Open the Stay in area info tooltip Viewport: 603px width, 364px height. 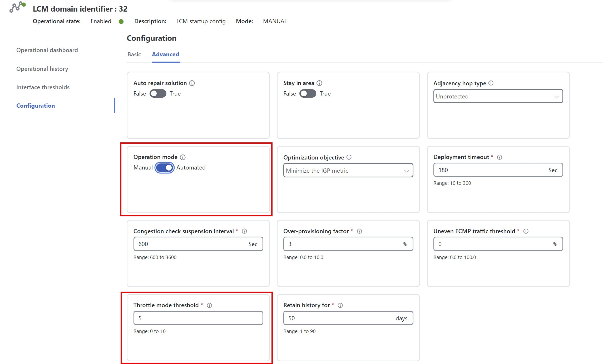click(x=320, y=83)
